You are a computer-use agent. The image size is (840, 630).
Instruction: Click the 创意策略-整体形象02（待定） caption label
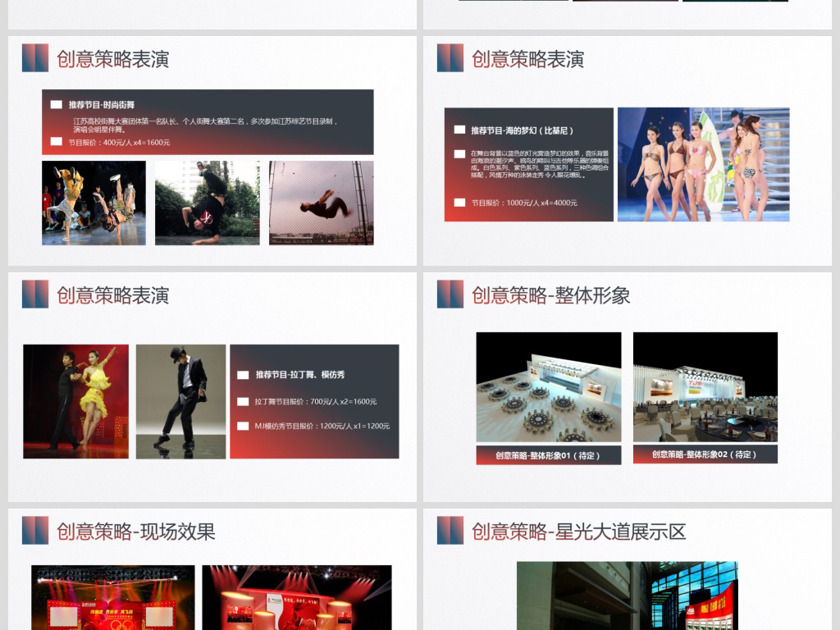pyautogui.click(x=705, y=454)
